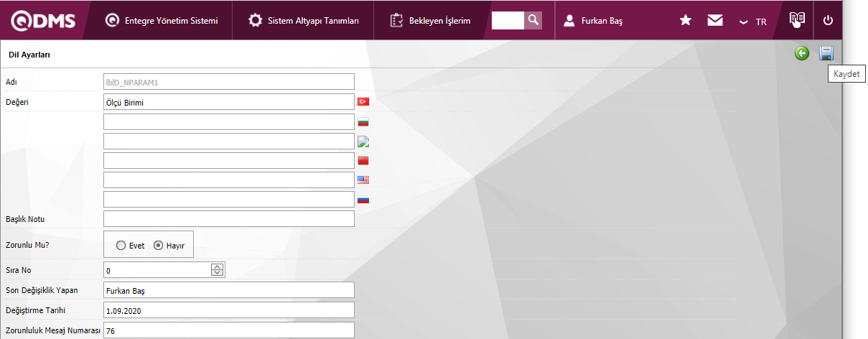Click the Russian flag icon
This screenshot has height=339, width=868.
click(363, 199)
